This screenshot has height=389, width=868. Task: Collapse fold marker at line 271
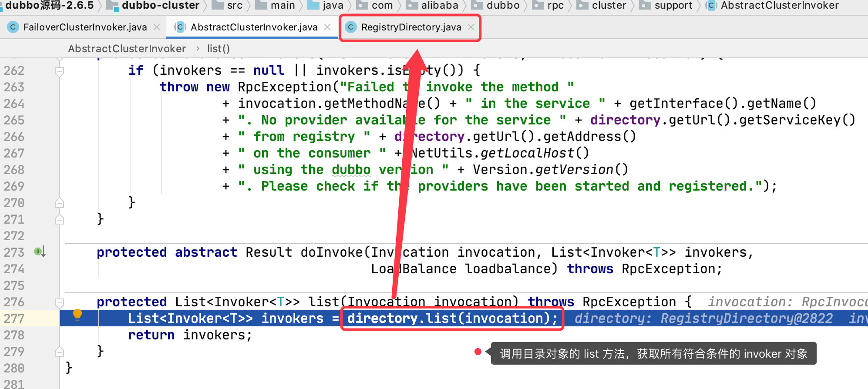coord(60,219)
